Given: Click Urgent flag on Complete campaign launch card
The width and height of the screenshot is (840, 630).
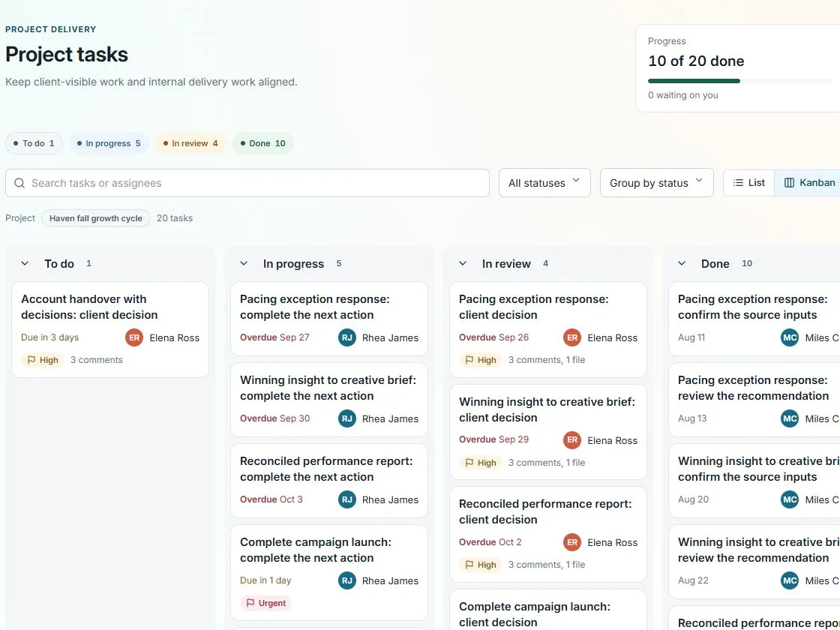Looking at the screenshot, I should pyautogui.click(x=265, y=603).
